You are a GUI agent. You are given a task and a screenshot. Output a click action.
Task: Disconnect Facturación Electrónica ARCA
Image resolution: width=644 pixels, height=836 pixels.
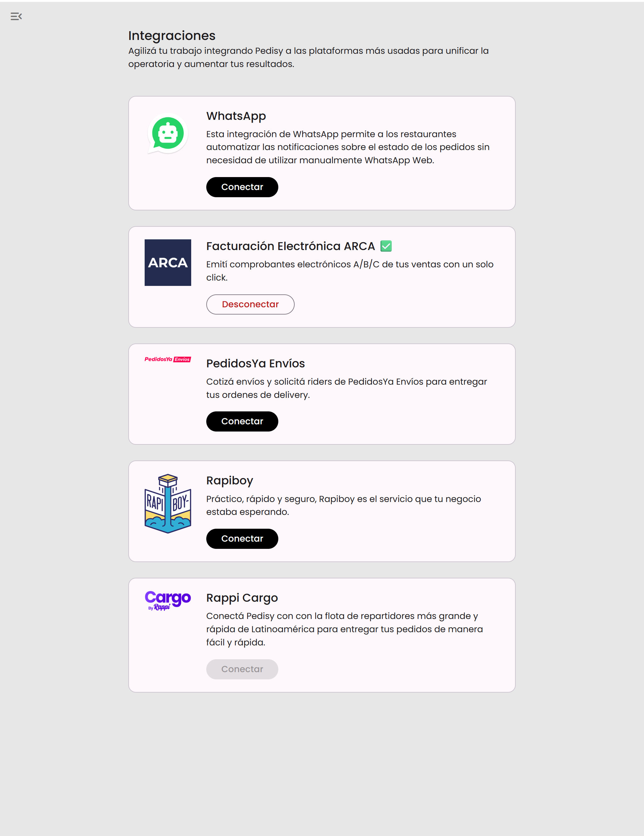click(250, 304)
